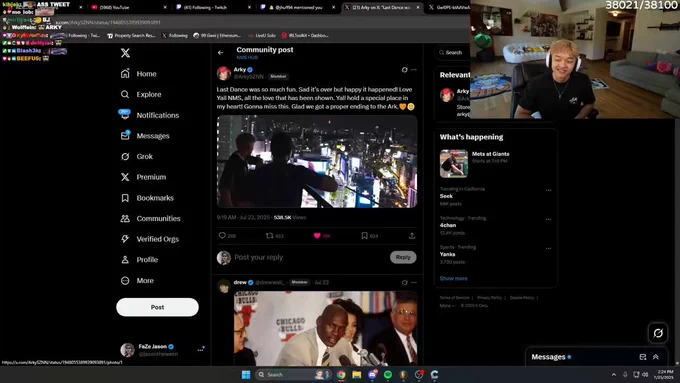Close the 'Arky on X' browser tab
The image size is (680, 383).
click(x=418, y=7)
